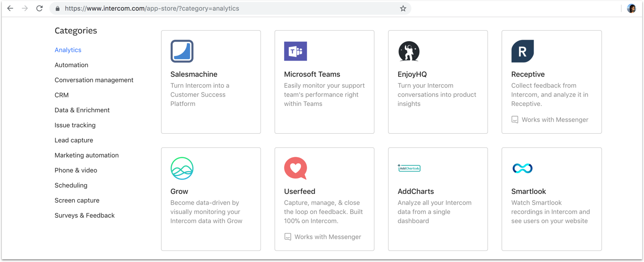Reload the page with the refresh icon
This screenshot has width=644, height=262.
[x=40, y=8]
